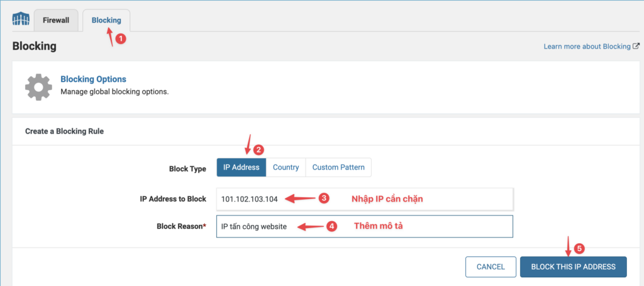
Task: Focus the Block Reason text field
Action: 365,226
